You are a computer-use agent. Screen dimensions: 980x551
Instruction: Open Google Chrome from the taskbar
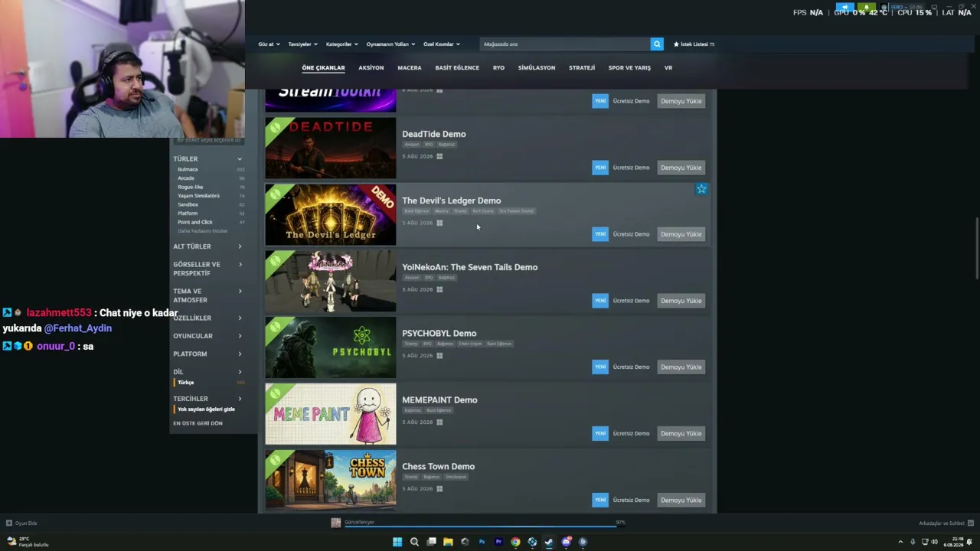pyautogui.click(x=515, y=542)
